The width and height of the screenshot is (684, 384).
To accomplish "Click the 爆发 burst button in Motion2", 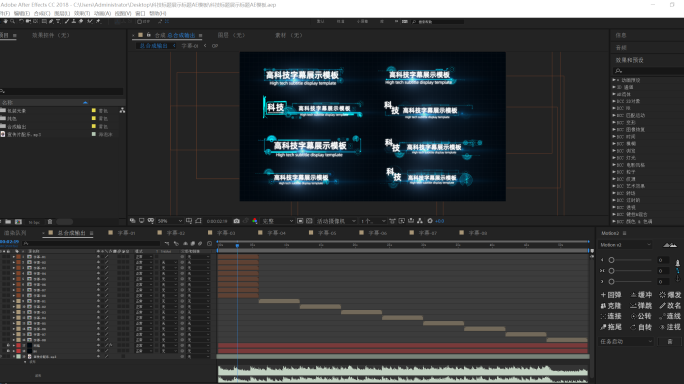I will (670, 295).
